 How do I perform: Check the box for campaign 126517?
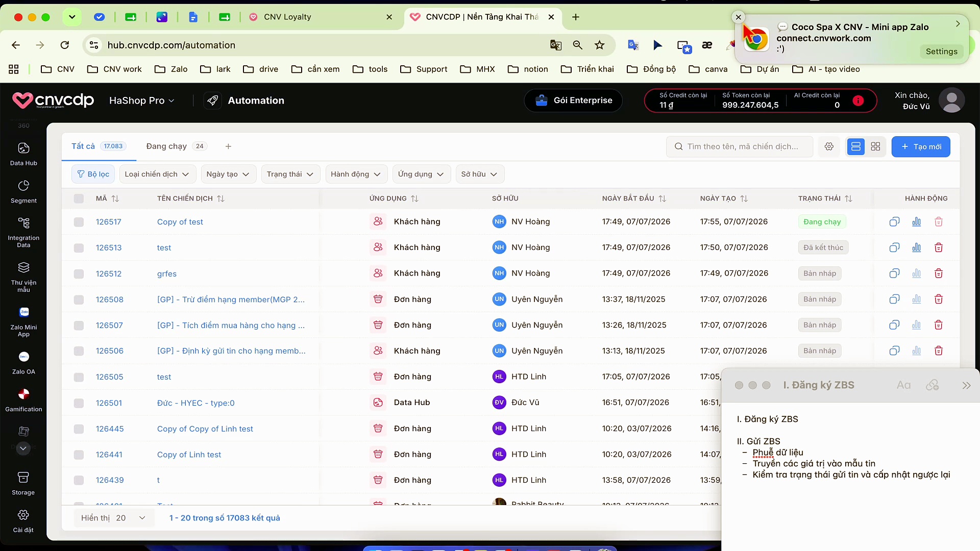point(79,222)
